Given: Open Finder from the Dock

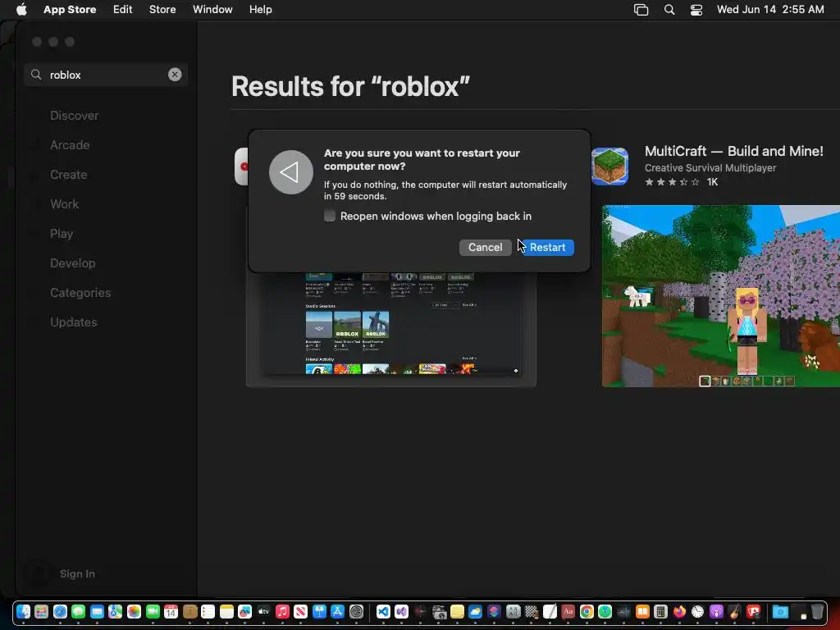Looking at the screenshot, I should pos(23,611).
